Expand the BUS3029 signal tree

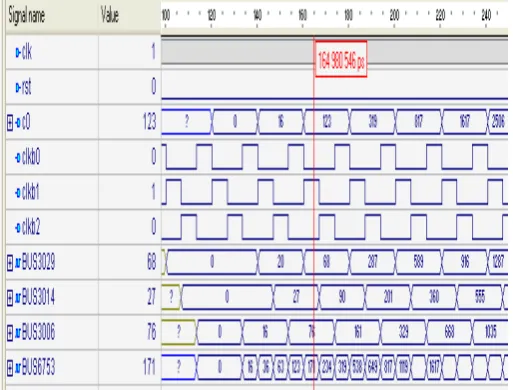(10, 263)
